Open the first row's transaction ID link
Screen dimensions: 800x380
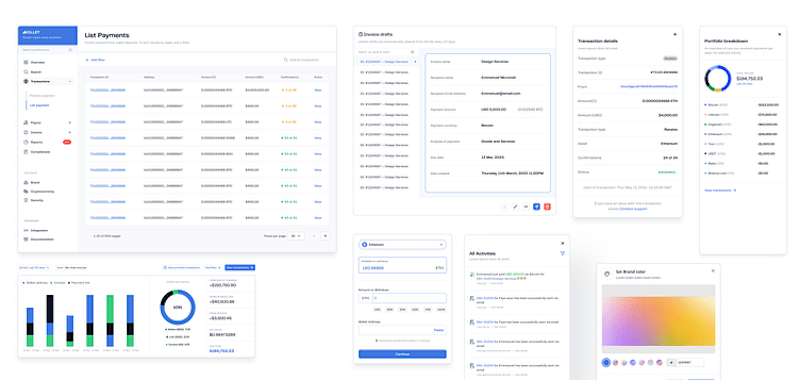click(x=108, y=90)
